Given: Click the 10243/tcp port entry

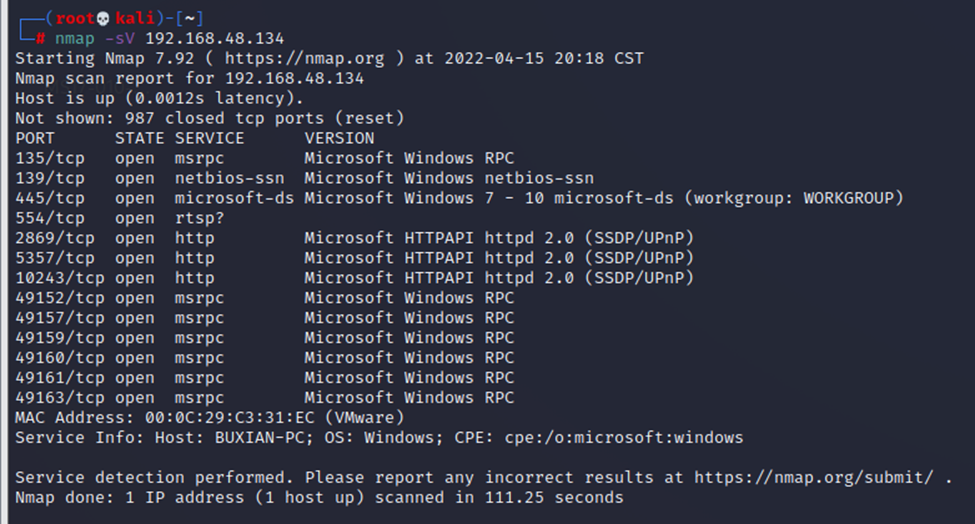Looking at the screenshot, I should click(60, 278).
